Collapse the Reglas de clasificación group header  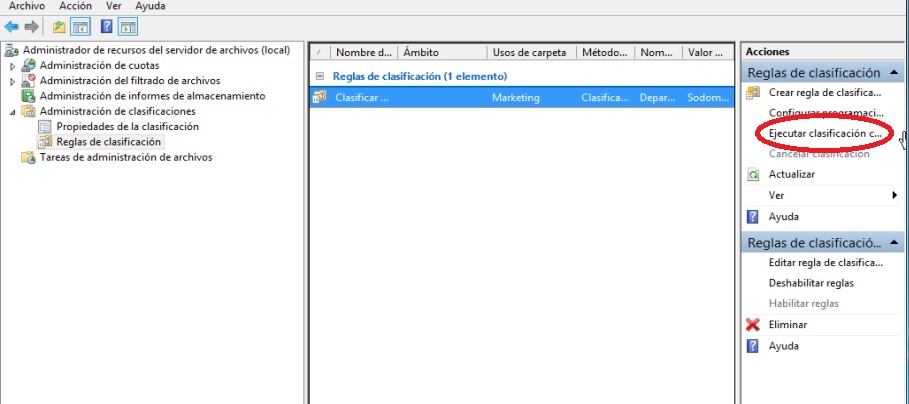[x=319, y=76]
